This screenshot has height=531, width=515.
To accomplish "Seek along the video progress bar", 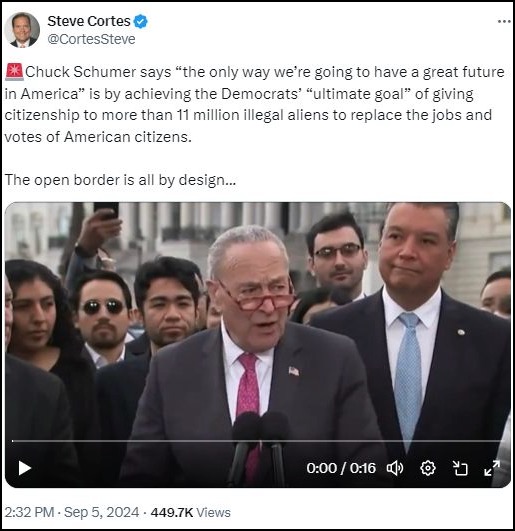I will tap(256, 441).
